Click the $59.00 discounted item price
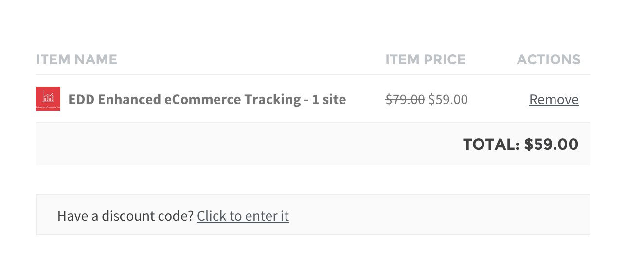Image resolution: width=644 pixels, height=277 pixels. (x=448, y=100)
